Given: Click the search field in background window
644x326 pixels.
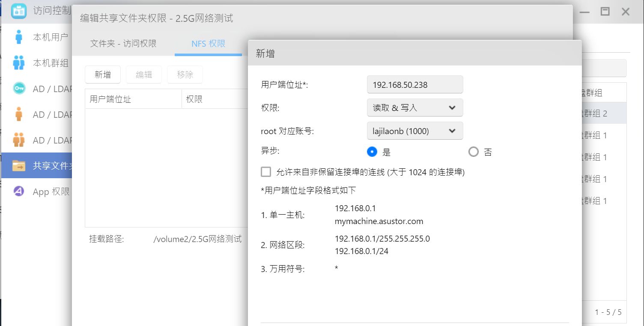Looking at the screenshot, I should (604, 68).
